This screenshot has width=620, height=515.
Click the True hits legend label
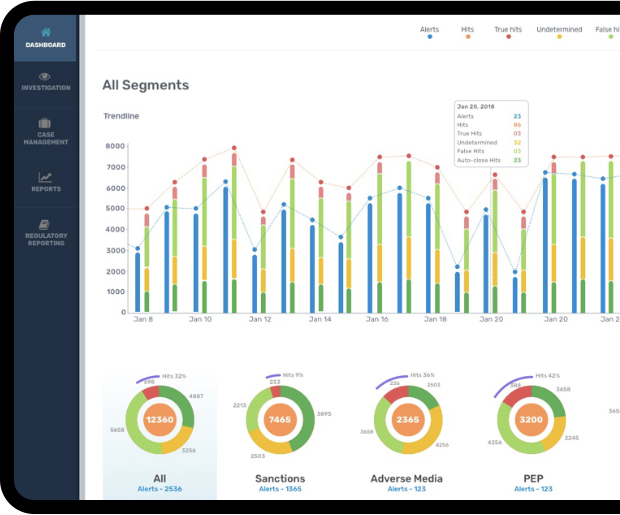click(x=508, y=29)
